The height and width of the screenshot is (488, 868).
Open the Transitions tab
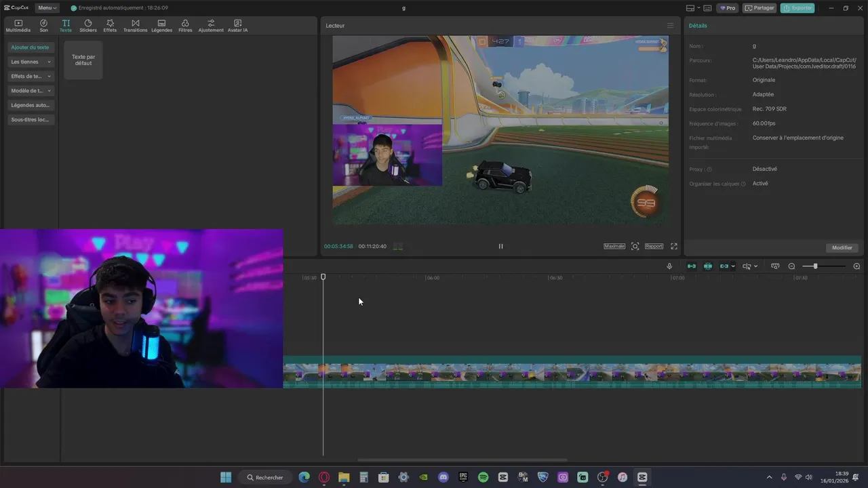click(135, 26)
